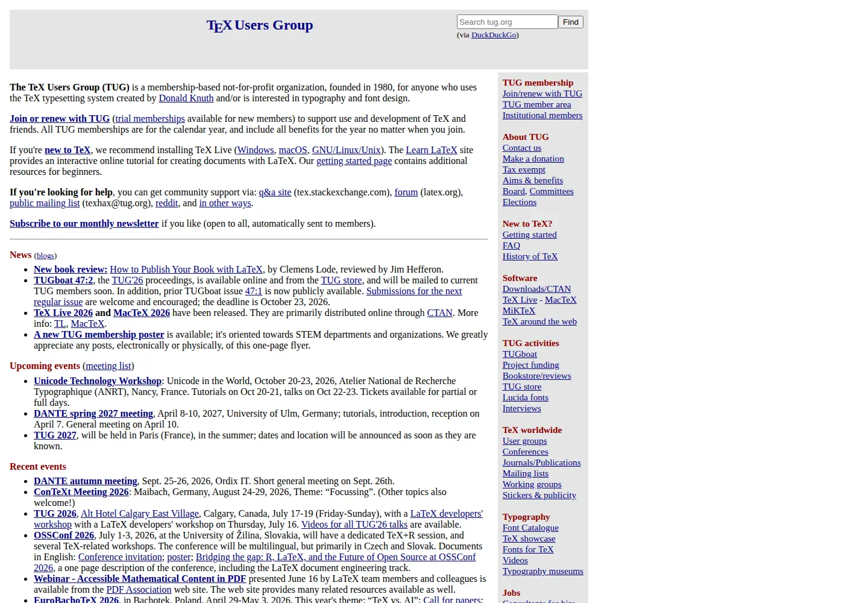Open the TUGboat 47:2 news link

[63, 280]
